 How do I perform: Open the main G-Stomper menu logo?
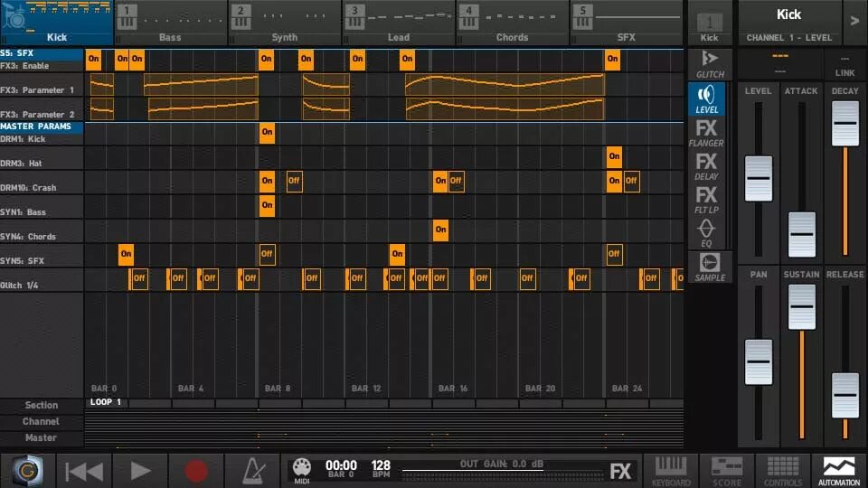(x=27, y=471)
